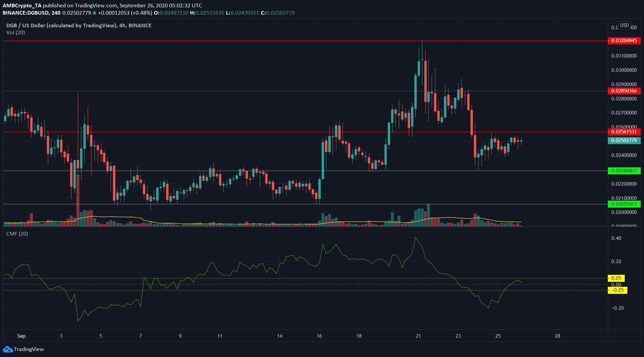Viewport: 644px width, 357px height.
Task: Click the date axis label 3
Action: click(61, 336)
